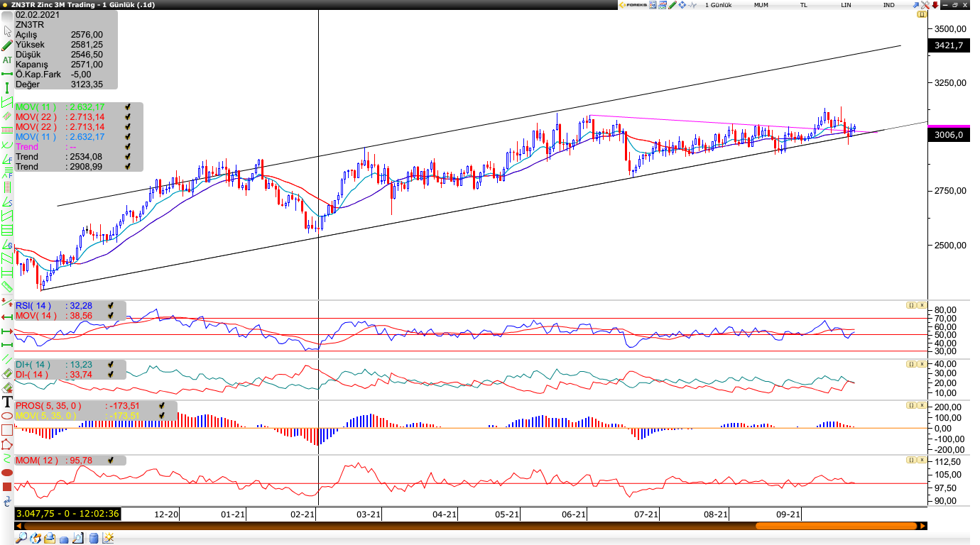
Task: Select the green pencil drawing tool
Action: click(7, 45)
